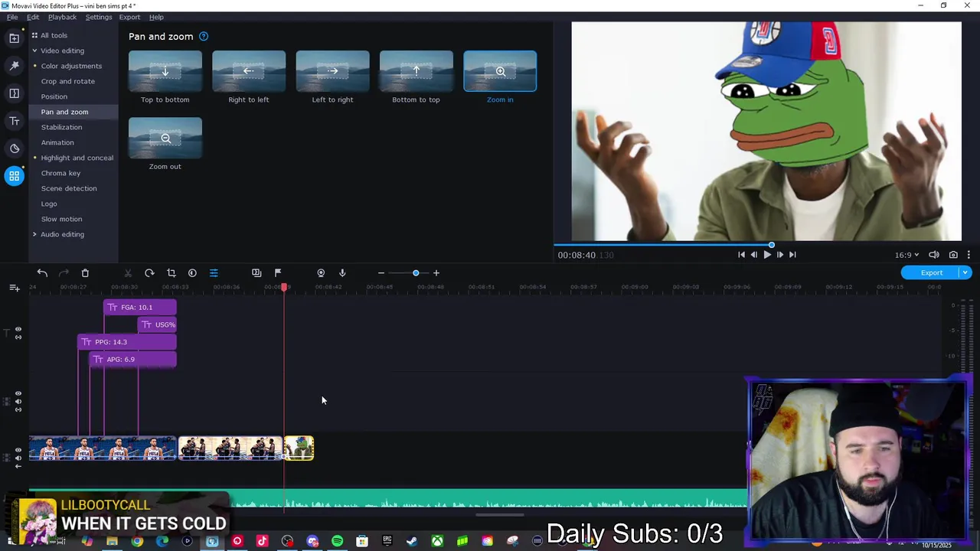Open Pan and zoom help question mark
This screenshot has width=980, height=551.
204,36
